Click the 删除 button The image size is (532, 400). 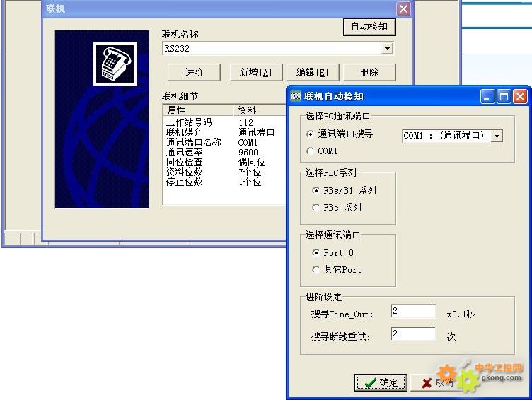(x=369, y=72)
